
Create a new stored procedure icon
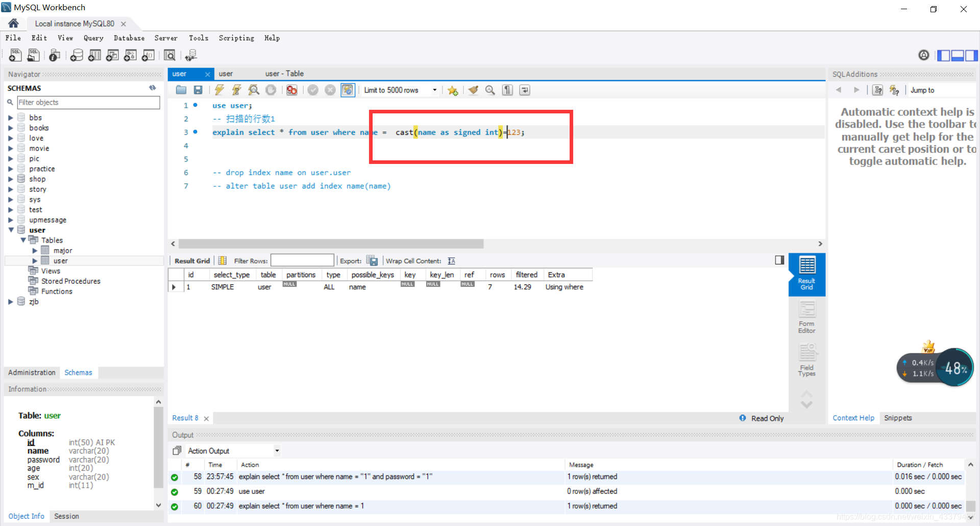130,55
